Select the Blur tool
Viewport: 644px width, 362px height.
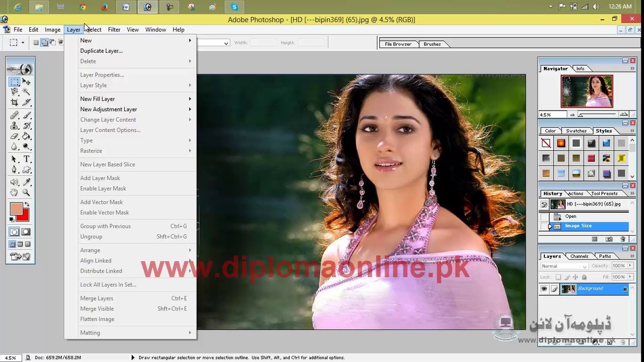pyautogui.click(x=15, y=146)
